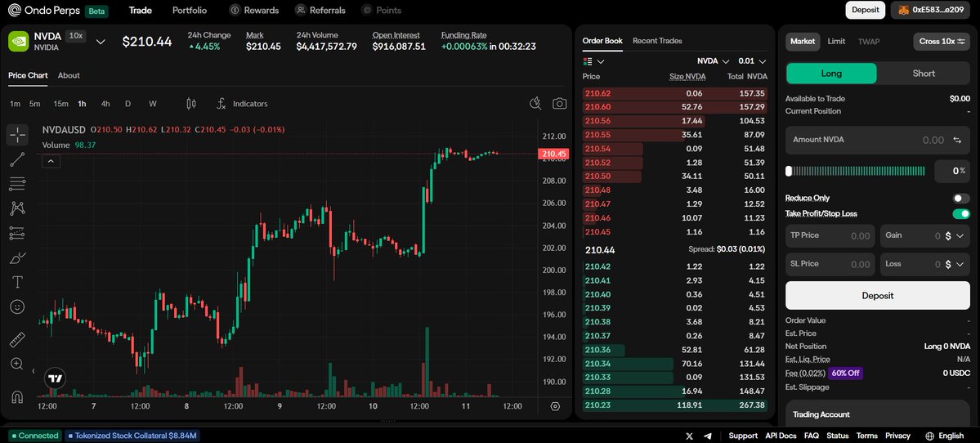Click the top Deposit button
980x443 pixels.
pyautogui.click(x=865, y=10)
